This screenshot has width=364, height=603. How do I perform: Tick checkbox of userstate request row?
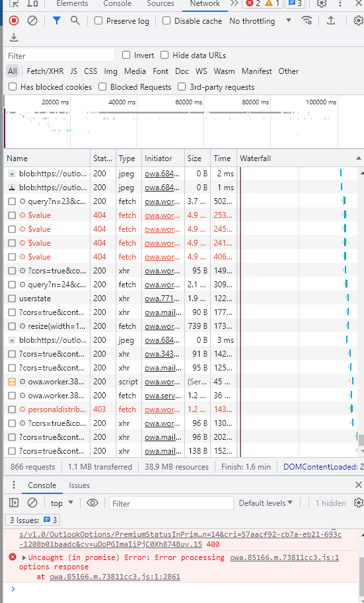[x=12, y=299]
